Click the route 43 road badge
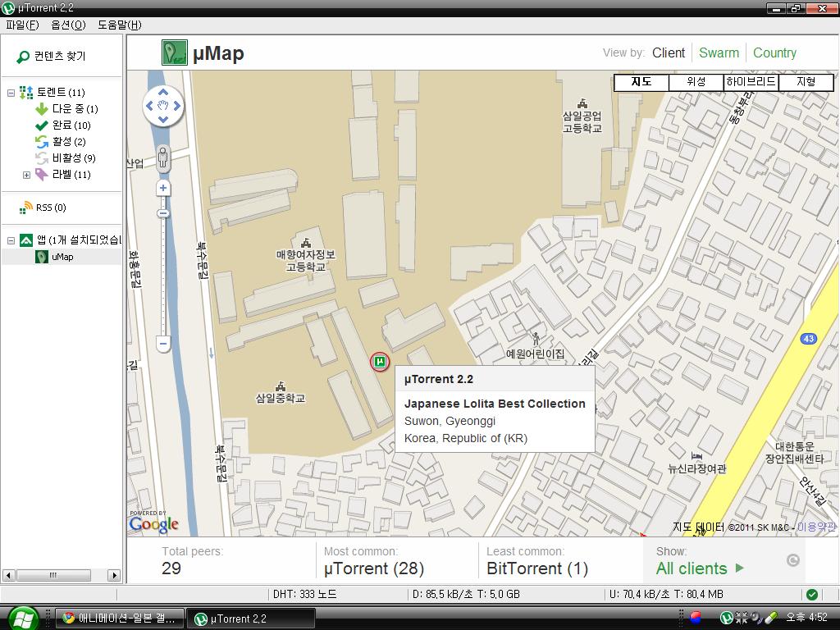 click(x=808, y=339)
